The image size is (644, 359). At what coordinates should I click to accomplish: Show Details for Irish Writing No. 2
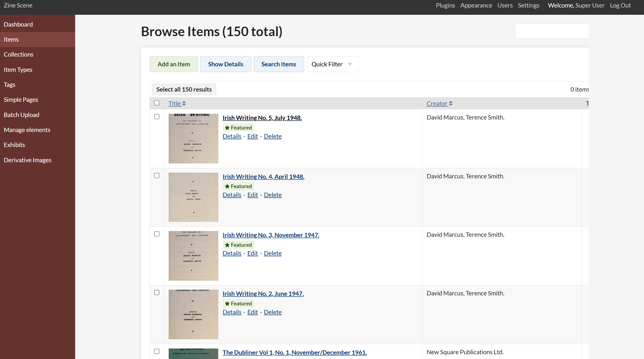pyautogui.click(x=232, y=312)
